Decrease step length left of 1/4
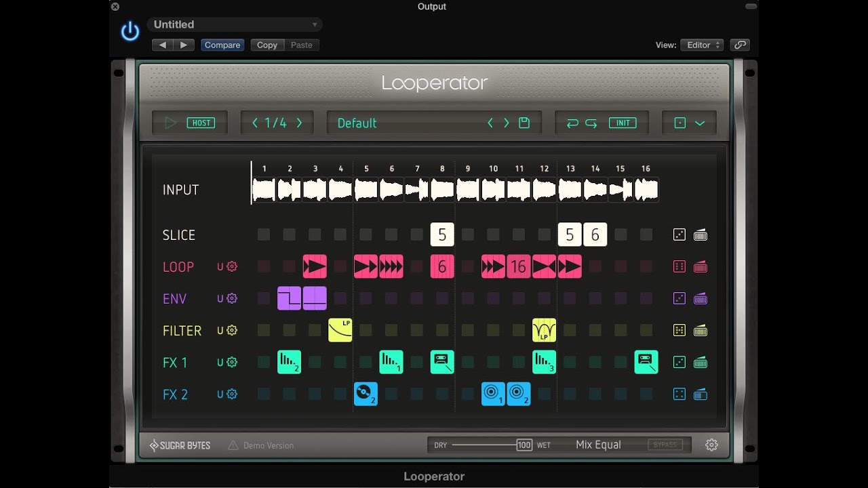The image size is (868, 488). click(x=255, y=123)
